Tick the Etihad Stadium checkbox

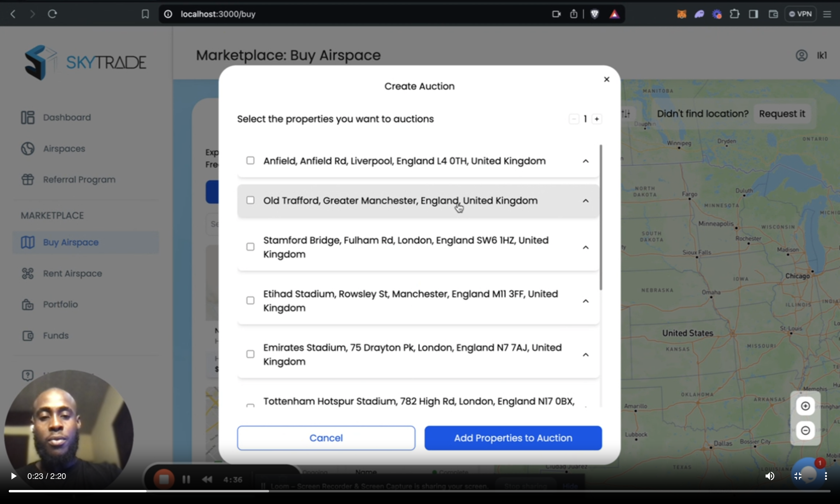coord(250,301)
